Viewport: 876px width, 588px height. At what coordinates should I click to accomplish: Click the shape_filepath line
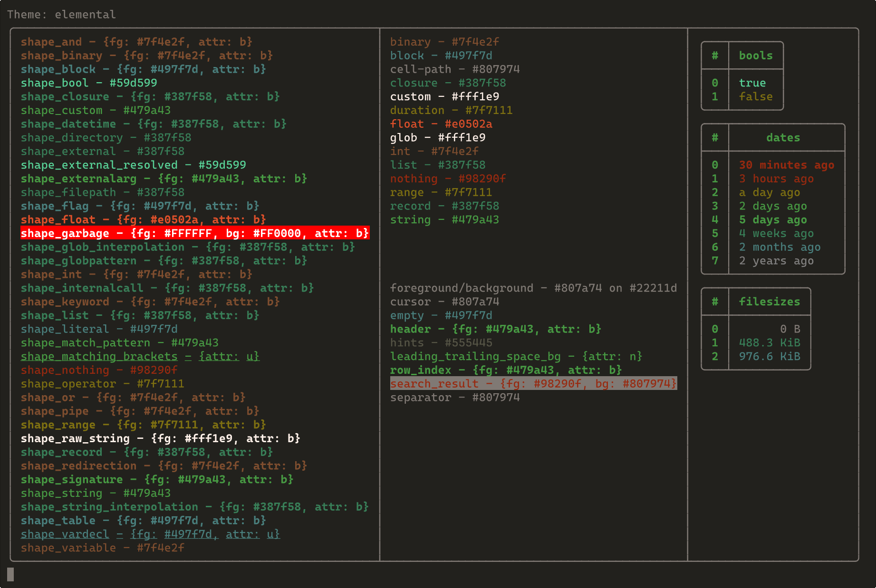(x=103, y=192)
